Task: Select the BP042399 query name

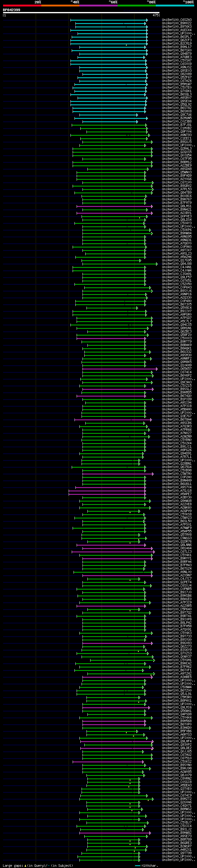Action: pos(11,10)
